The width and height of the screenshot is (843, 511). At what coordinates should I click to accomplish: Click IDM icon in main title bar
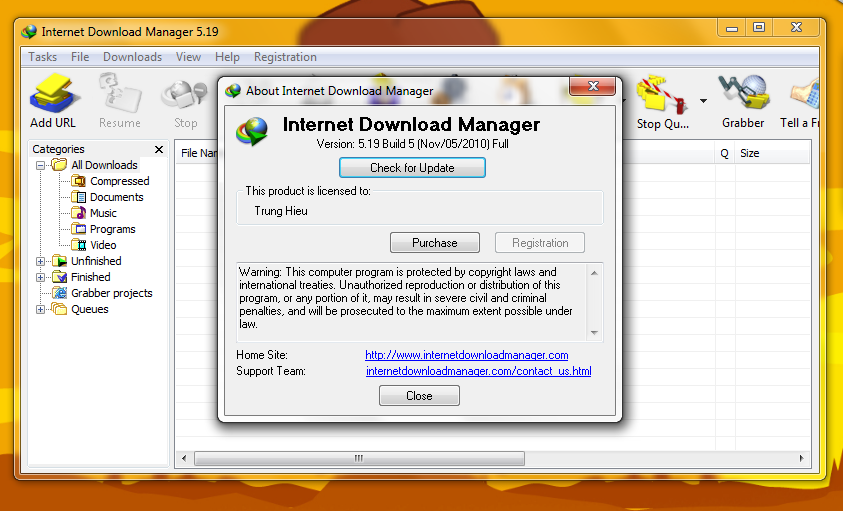(29, 32)
